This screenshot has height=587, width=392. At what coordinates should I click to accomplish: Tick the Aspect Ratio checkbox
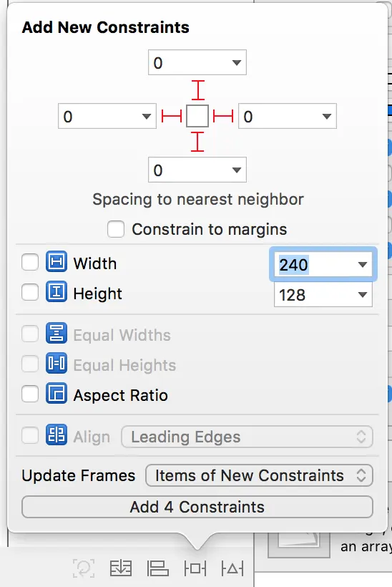(30, 394)
